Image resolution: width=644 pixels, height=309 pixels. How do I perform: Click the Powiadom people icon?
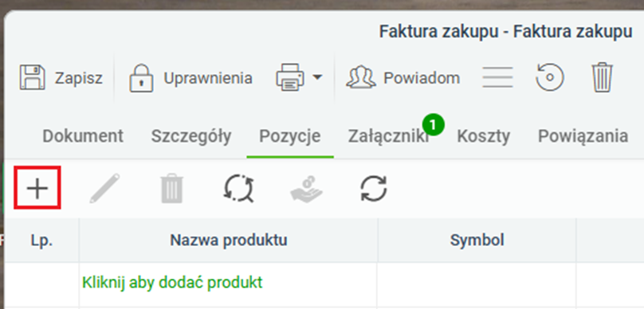360,77
